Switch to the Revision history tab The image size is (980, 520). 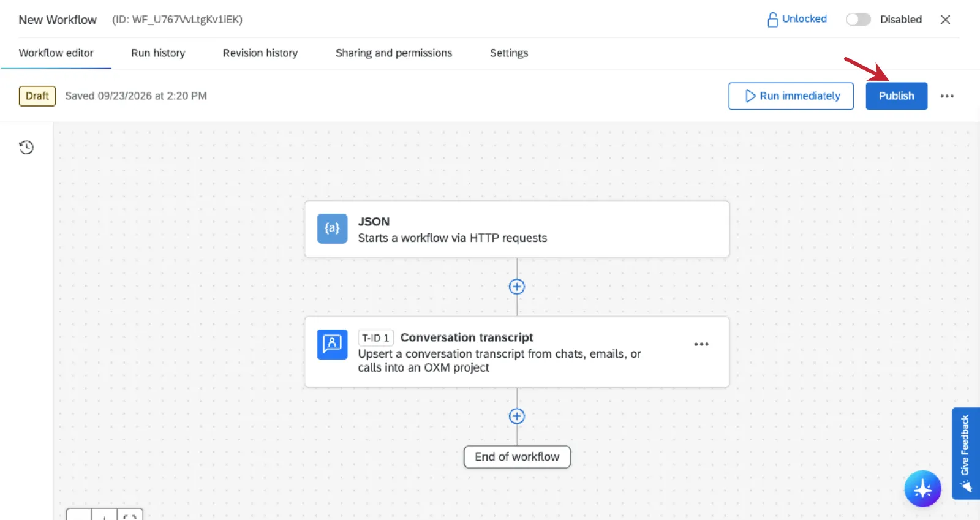coord(260,53)
